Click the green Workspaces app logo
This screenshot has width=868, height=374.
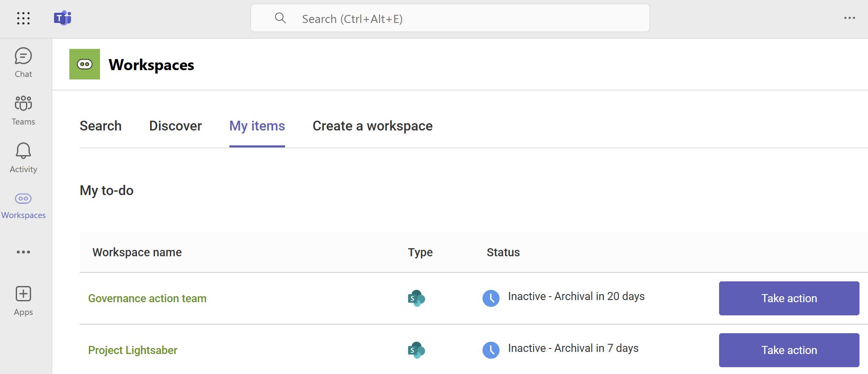coord(85,64)
